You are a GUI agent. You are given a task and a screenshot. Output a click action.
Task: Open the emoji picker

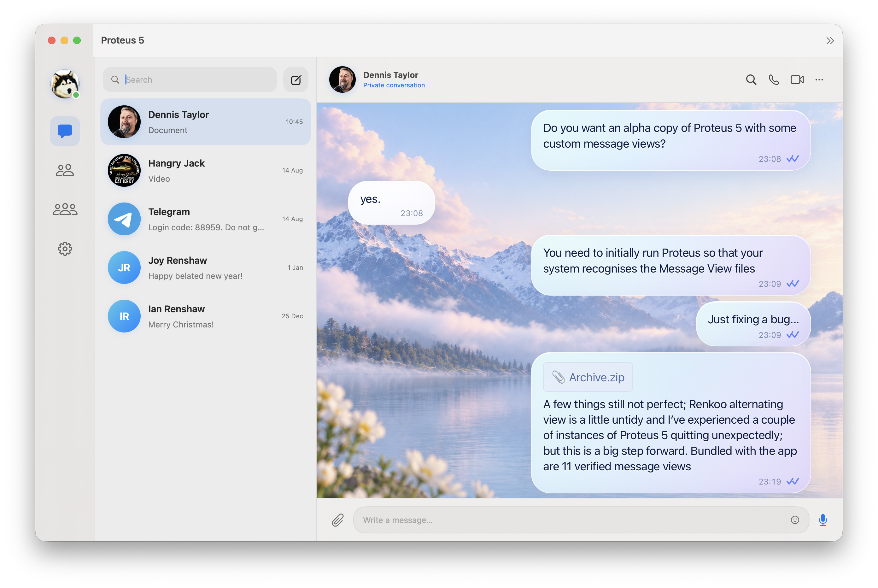[795, 520]
